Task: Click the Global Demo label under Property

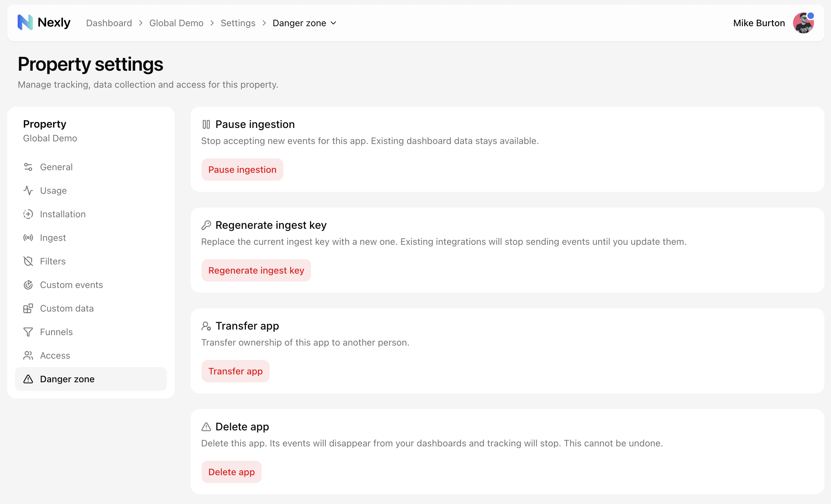Action: 50,138
